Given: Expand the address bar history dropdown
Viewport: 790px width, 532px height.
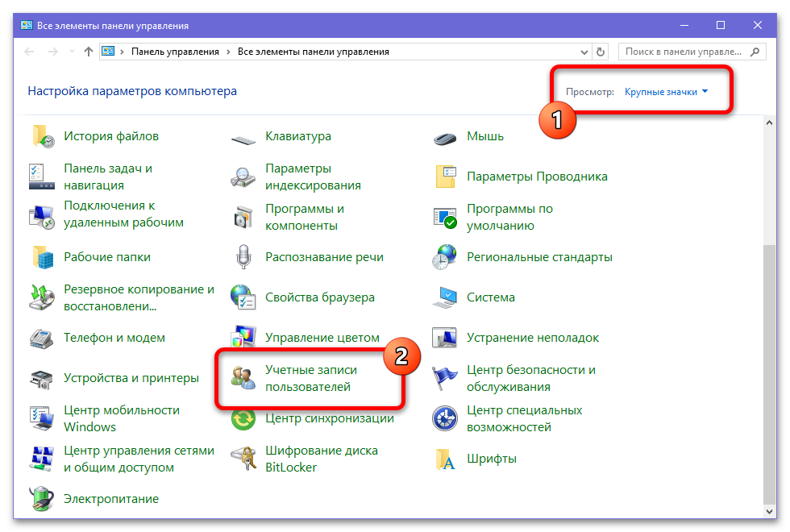Looking at the screenshot, I should [584, 52].
